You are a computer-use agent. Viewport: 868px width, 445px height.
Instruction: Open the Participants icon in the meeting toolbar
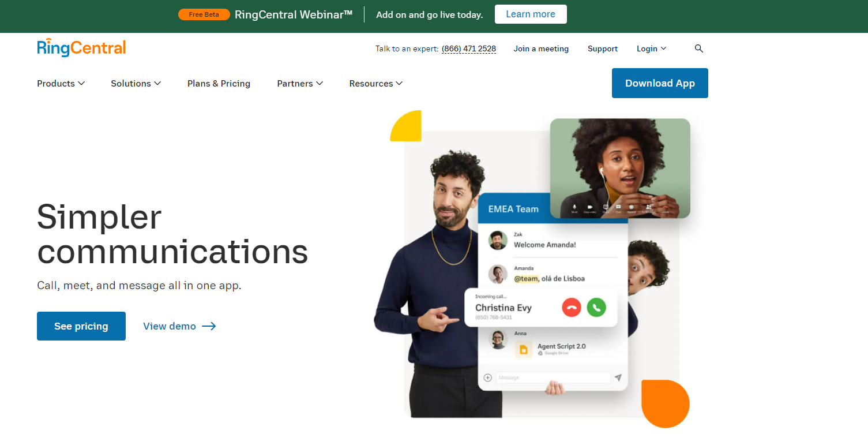coord(649,207)
